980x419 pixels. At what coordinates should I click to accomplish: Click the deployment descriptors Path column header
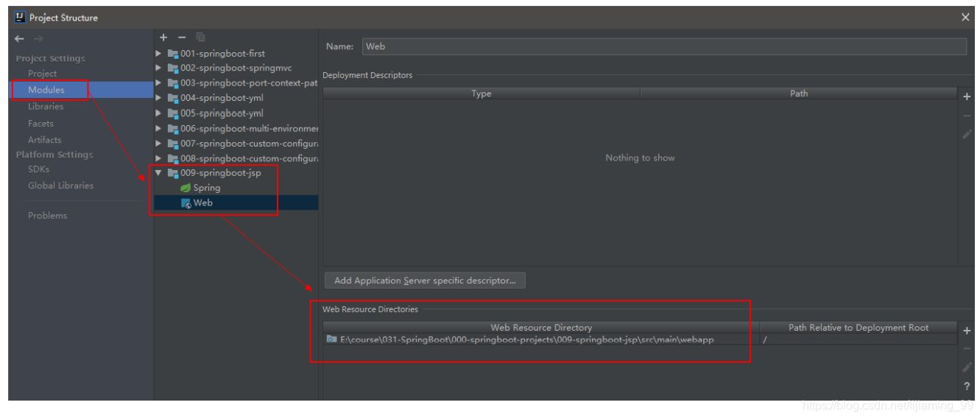[x=799, y=94]
